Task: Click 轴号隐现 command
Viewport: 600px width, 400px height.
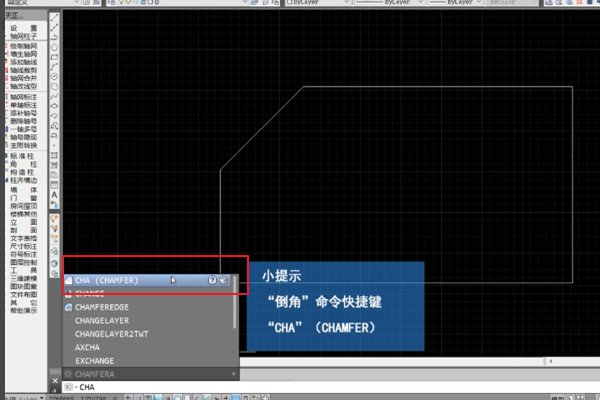Action: (x=24, y=137)
